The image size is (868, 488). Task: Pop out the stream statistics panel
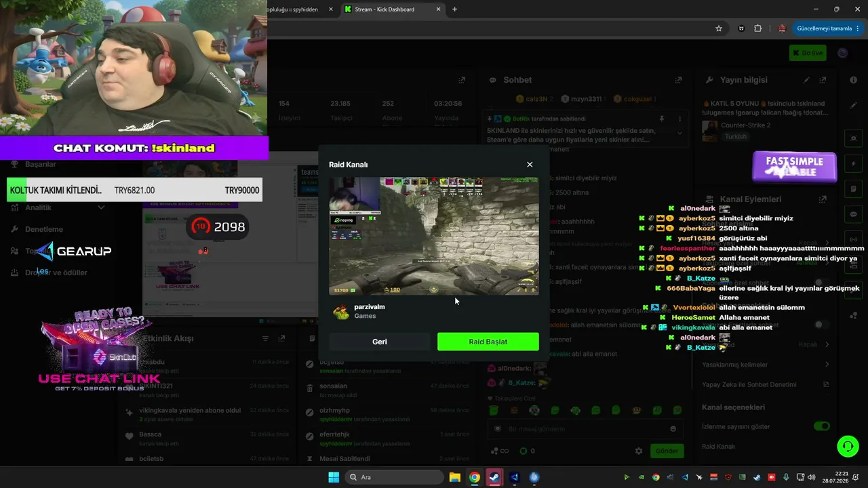(462, 80)
